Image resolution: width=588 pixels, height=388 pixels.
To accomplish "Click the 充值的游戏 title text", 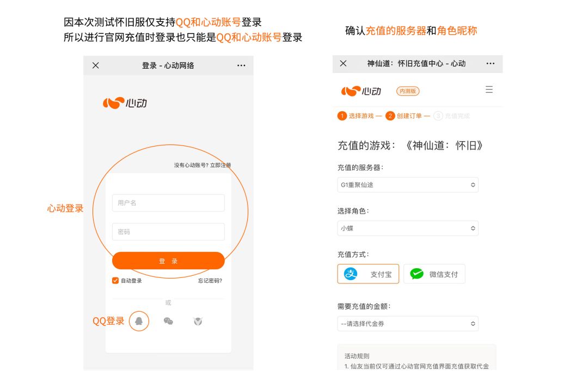I will point(410,145).
